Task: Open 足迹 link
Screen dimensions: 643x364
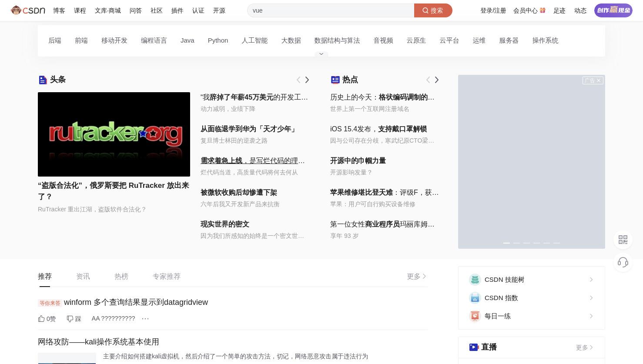Action: [559, 10]
